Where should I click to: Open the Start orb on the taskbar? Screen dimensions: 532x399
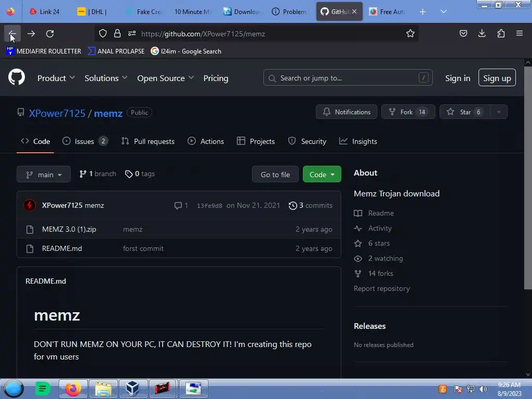(x=14, y=389)
